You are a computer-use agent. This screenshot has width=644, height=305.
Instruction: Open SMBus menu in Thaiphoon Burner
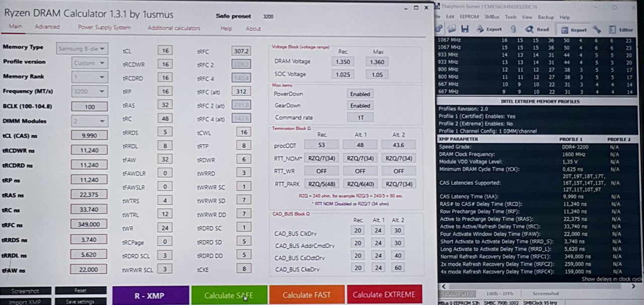pyautogui.click(x=492, y=17)
